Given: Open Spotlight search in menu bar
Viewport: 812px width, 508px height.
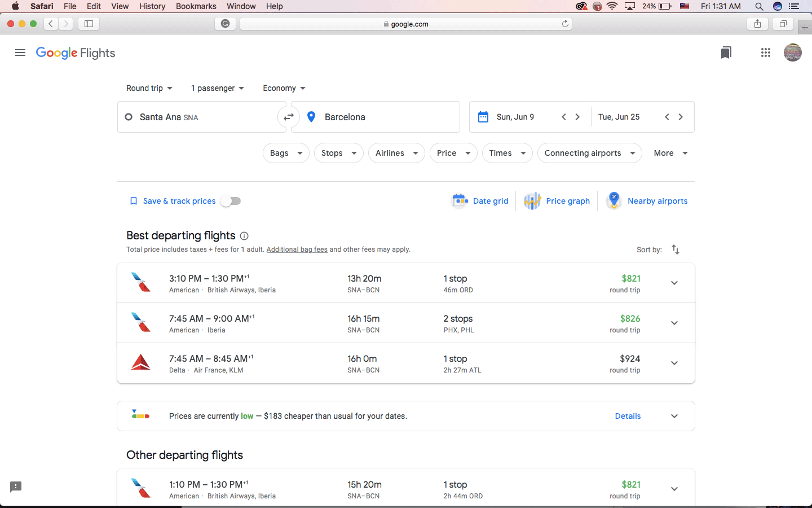Looking at the screenshot, I should [759, 6].
